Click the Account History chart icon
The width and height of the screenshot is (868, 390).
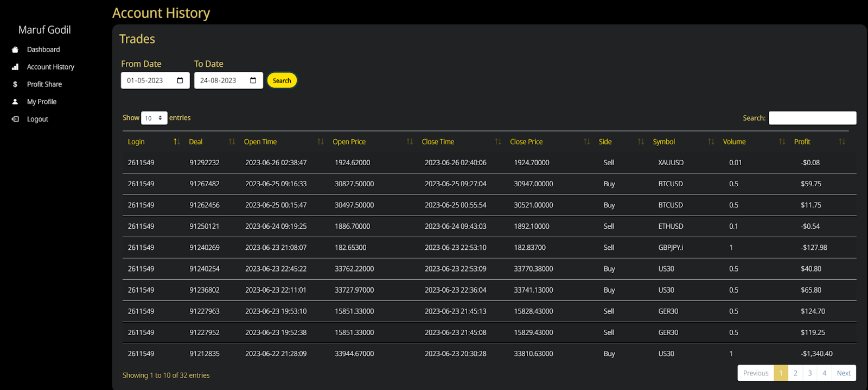(15, 67)
